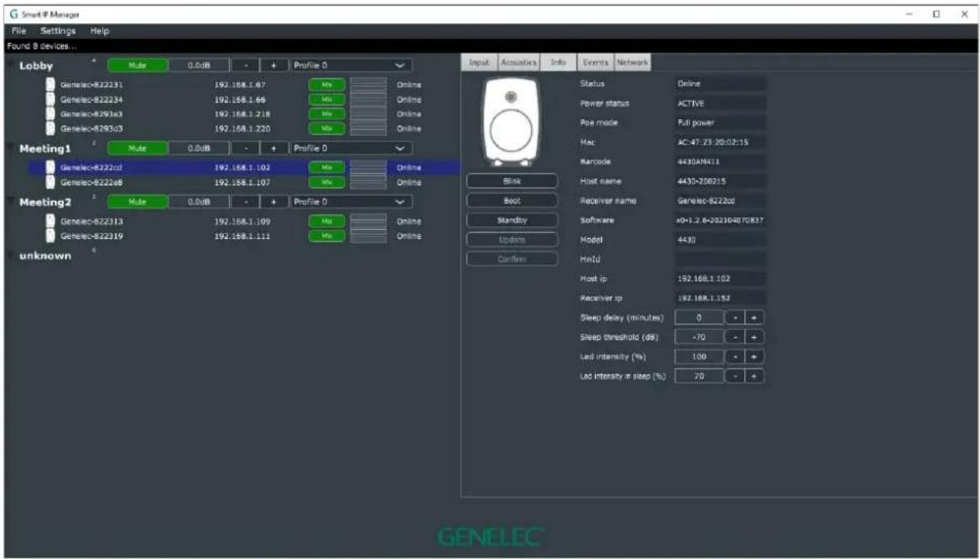Mute the Meeting1 group
The width and height of the screenshot is (980, 559).
[137, 148]
